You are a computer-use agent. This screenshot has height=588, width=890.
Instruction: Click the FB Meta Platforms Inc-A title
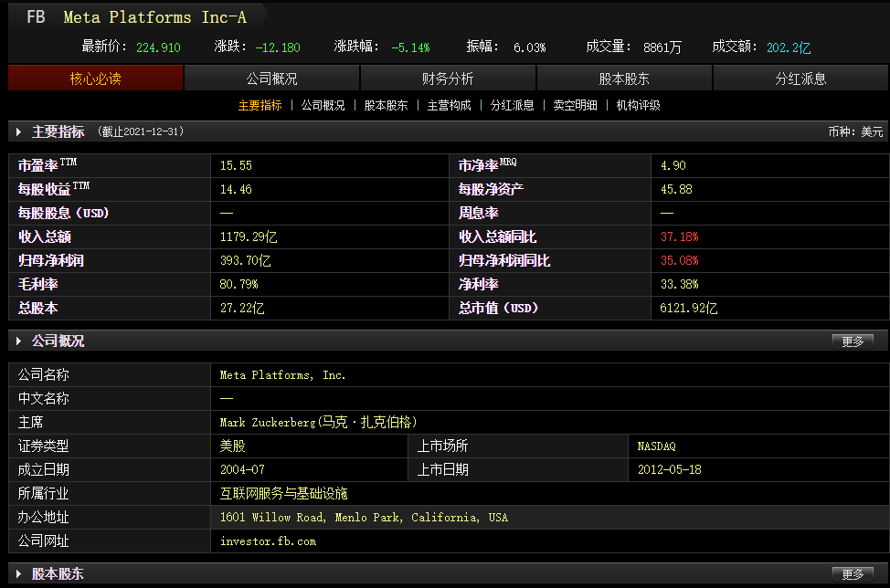pyautogui.click(x=137, y=17)
